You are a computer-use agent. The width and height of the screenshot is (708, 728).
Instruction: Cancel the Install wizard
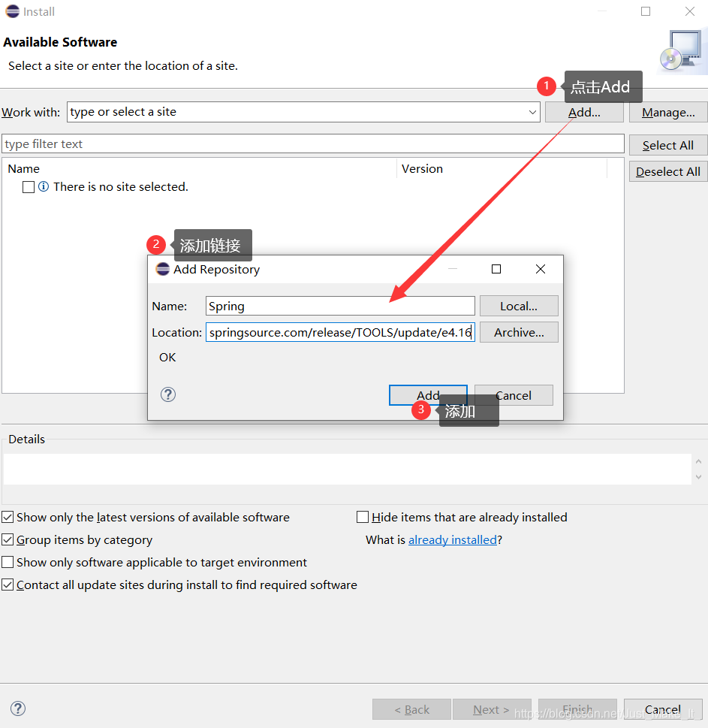662,709
